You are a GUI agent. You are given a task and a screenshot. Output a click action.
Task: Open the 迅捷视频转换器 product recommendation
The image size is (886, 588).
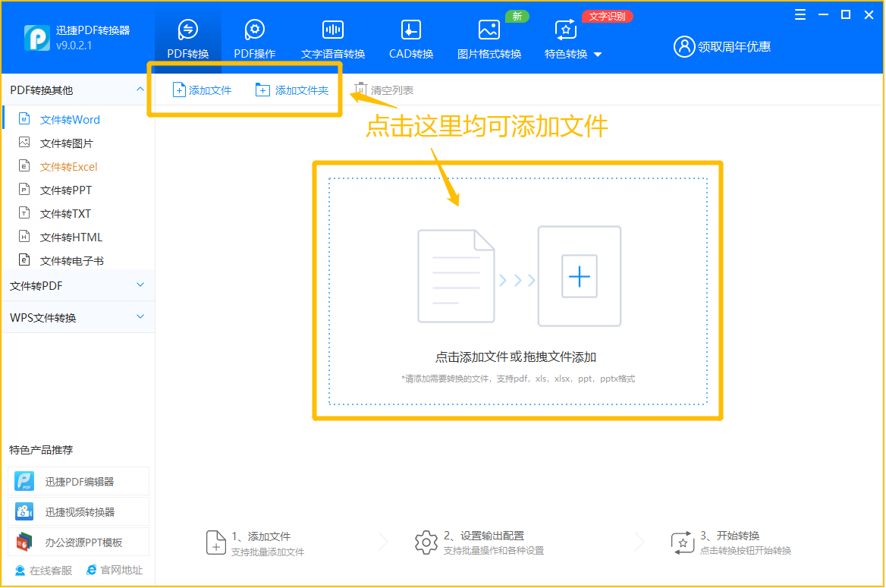coord(79,512)
